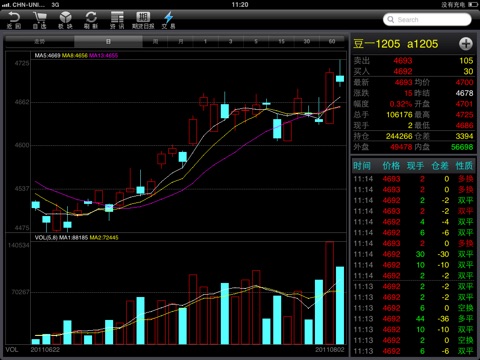Select the 30-minute chart tab
The height and width of the screenshot is (360, 480).
click(x=307, y=41)
